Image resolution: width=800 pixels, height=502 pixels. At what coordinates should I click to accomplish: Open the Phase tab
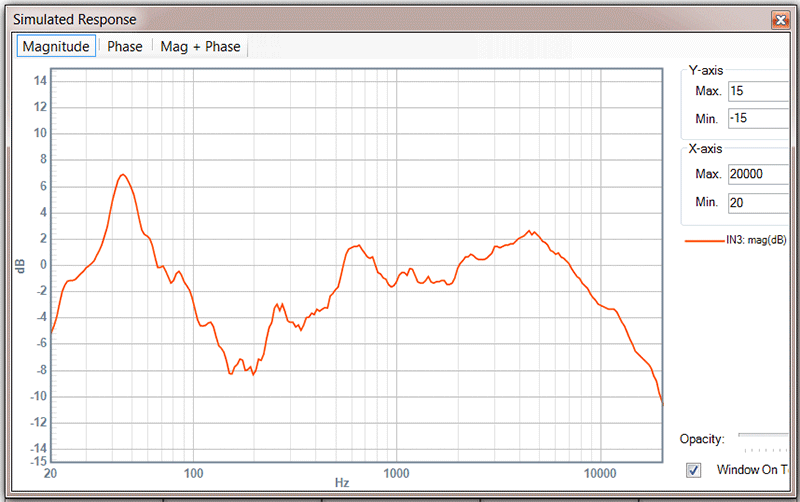point(125,47)
